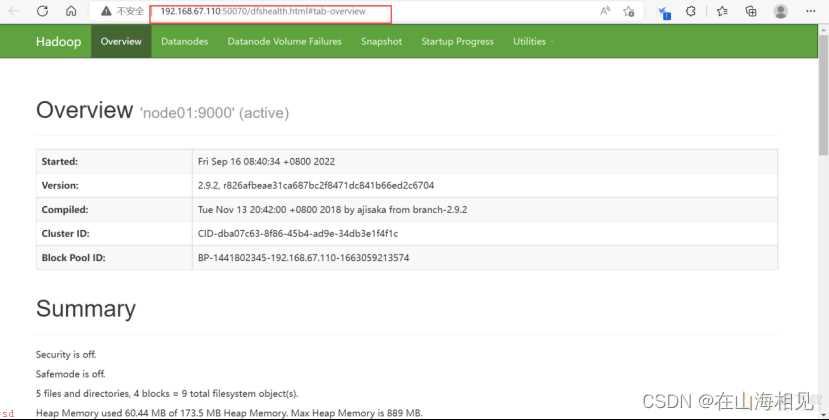Open the browser settings ellipsis menu

coord(810,11)
